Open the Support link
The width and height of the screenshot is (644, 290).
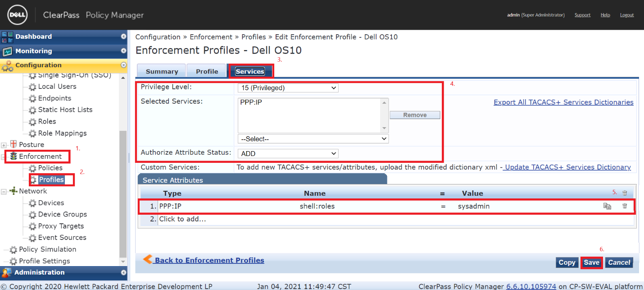tap(582, 15)
